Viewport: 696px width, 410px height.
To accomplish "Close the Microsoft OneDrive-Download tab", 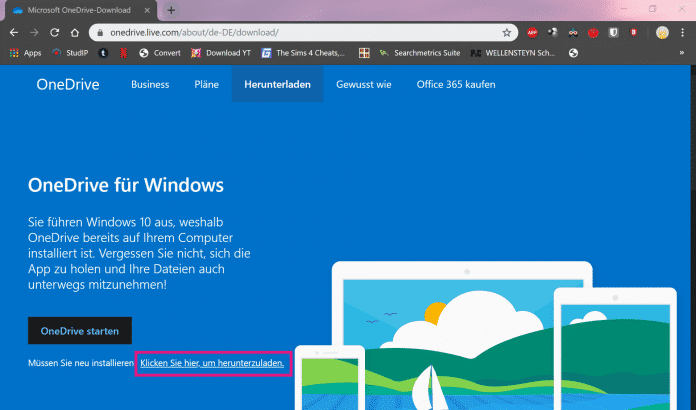I will coord(148,10).
